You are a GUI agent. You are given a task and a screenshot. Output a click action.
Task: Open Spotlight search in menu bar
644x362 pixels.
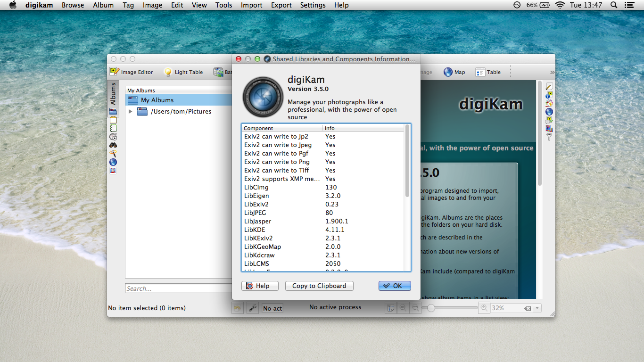tap(613, 5)
